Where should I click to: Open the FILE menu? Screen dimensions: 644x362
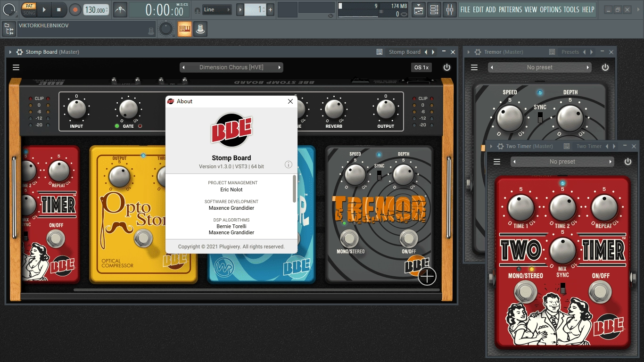[465, 9]
